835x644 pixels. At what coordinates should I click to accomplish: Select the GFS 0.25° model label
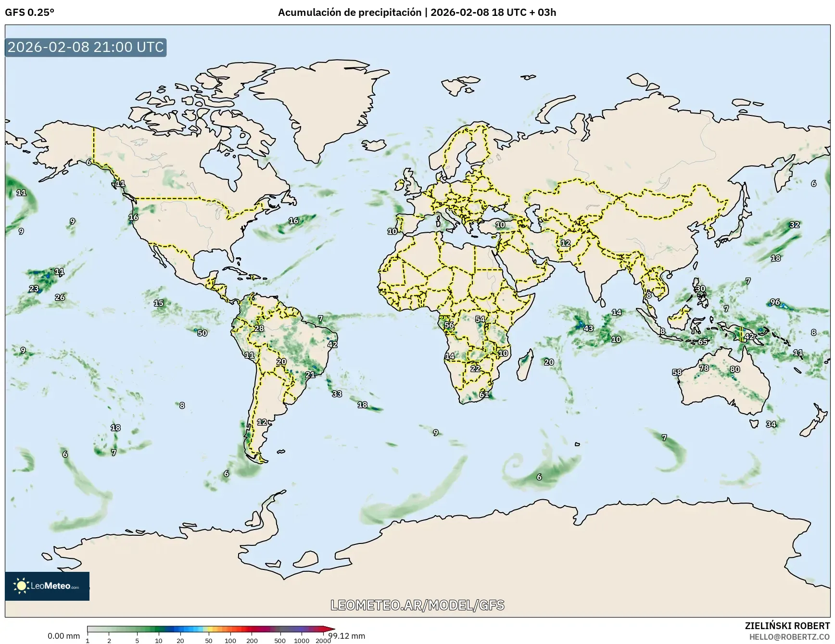pyautogui.click(x=29, y=13)
